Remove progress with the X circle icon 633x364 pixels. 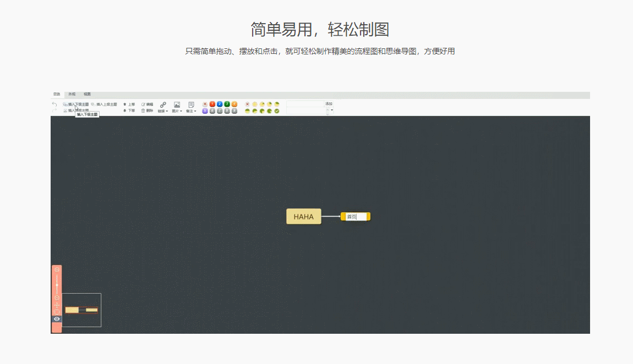(248, 104)
